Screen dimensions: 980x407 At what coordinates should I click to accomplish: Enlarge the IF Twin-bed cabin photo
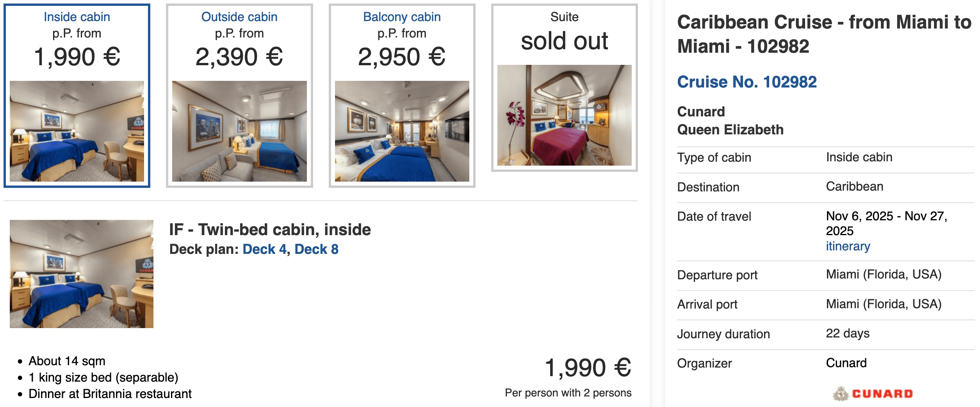tap(82, 274)
